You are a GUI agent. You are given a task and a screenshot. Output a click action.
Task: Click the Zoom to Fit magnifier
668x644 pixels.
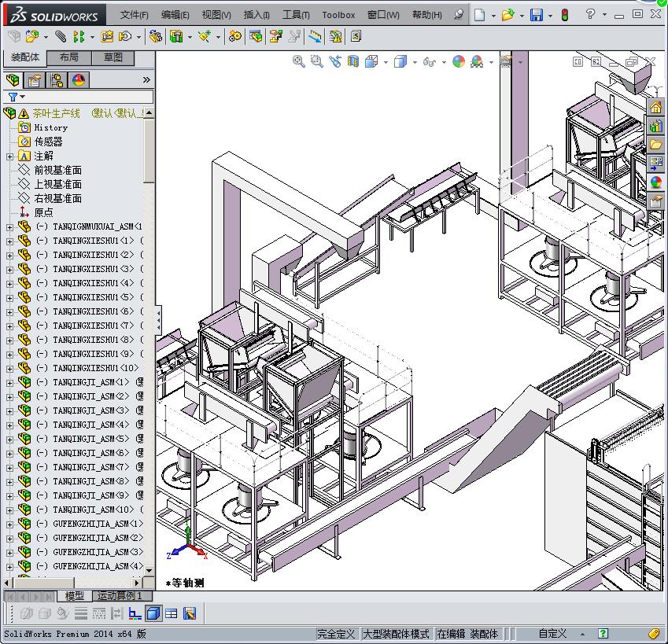pos(299,61)
